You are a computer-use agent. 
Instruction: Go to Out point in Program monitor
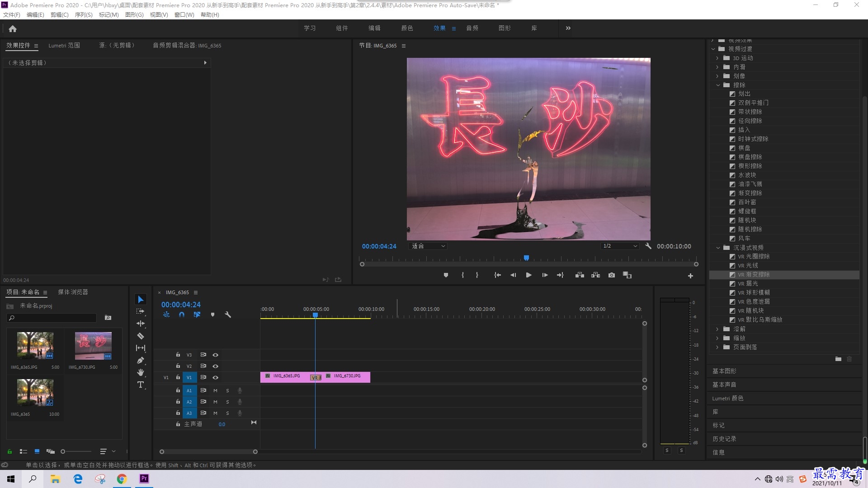click(x=561, y=275)
